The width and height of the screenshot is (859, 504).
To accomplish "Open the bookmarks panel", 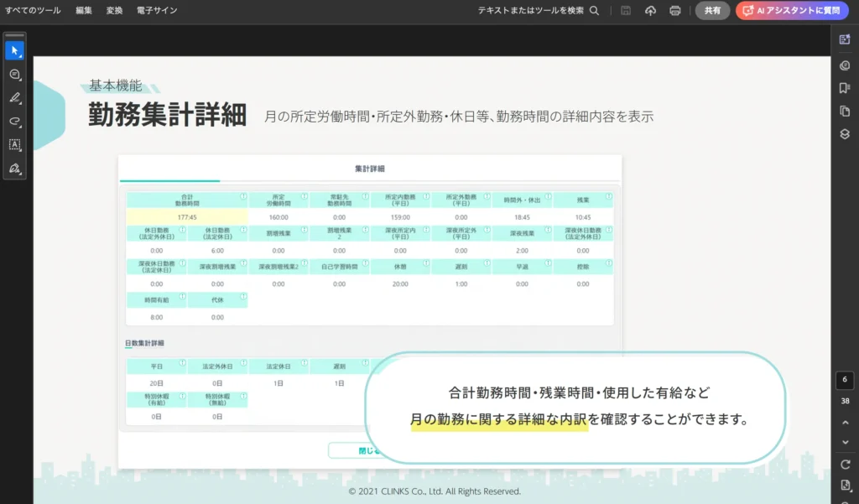I will [x=845, y=88].
